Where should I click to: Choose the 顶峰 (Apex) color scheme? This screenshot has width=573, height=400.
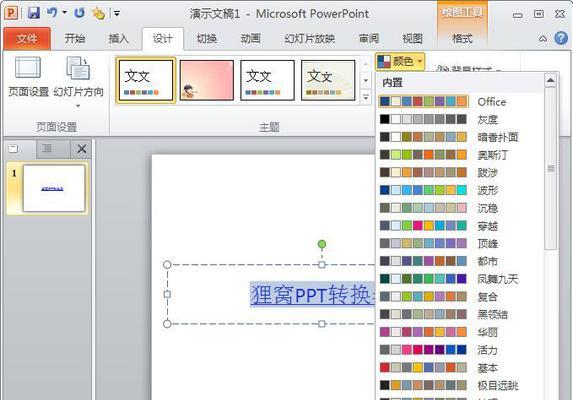(460, 243)
